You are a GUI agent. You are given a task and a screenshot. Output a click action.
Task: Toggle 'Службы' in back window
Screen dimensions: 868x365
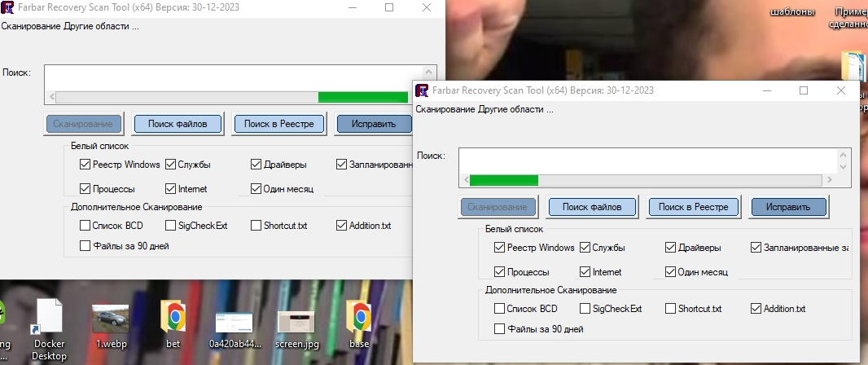(170, 165)
